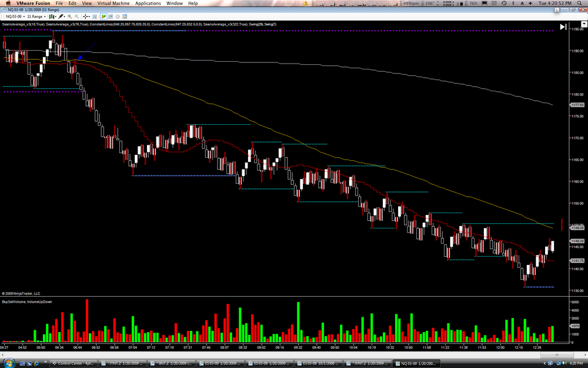588x368 pixels.
Task: Open the File menu
Action: 59,3
